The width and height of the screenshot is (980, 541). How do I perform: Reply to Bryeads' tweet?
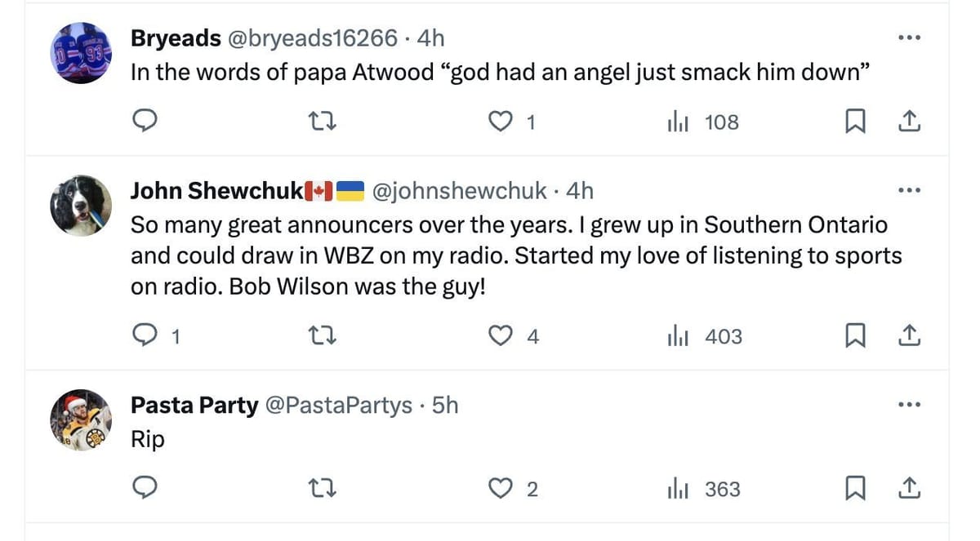[x=145, y=122]
